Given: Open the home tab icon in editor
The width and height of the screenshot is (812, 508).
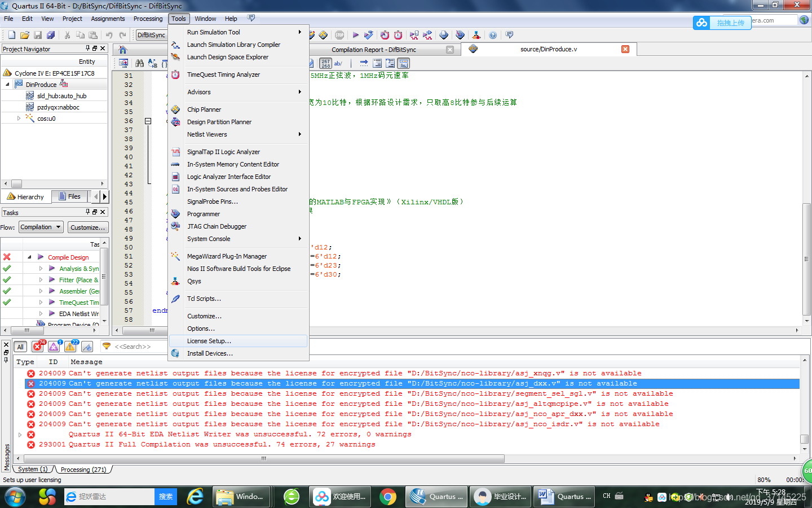Looking at the screenshot, I should tap(123, 50).
